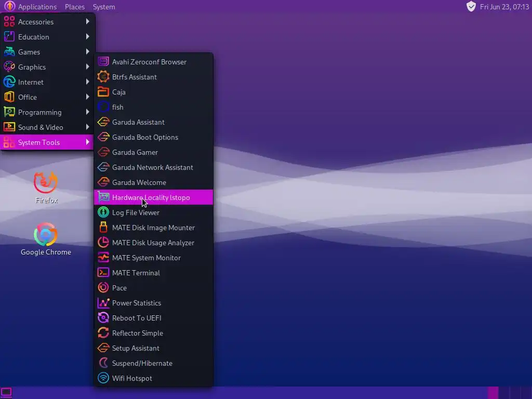
Task: Select the Education category
Action: point(47,37)
